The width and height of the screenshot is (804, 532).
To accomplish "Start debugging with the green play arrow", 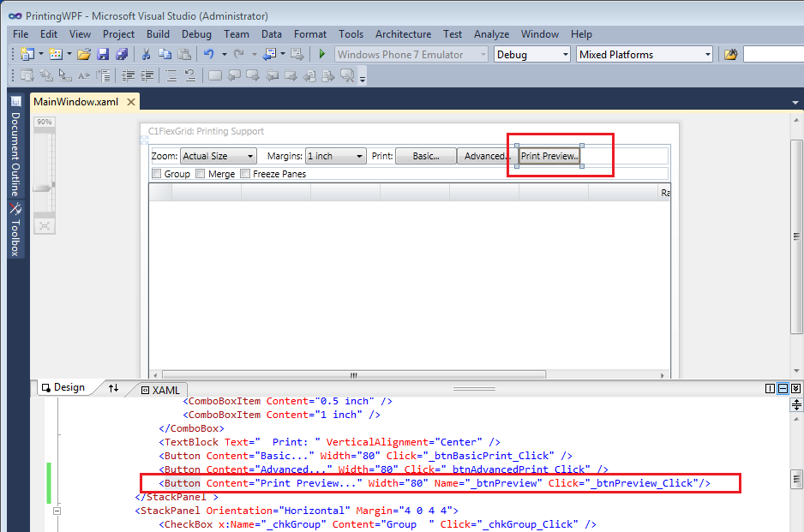I will click(x=322, y=54).
